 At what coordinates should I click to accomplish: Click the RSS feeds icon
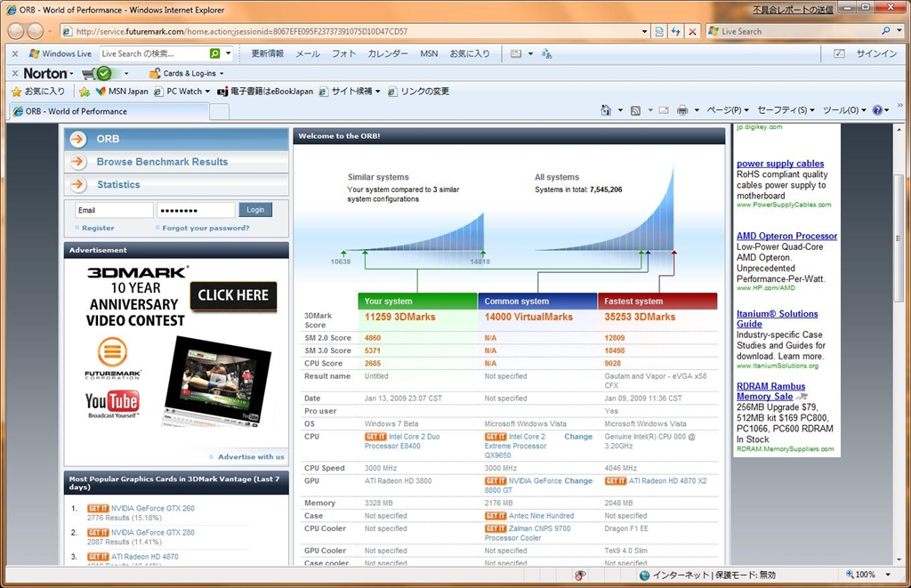635,109
